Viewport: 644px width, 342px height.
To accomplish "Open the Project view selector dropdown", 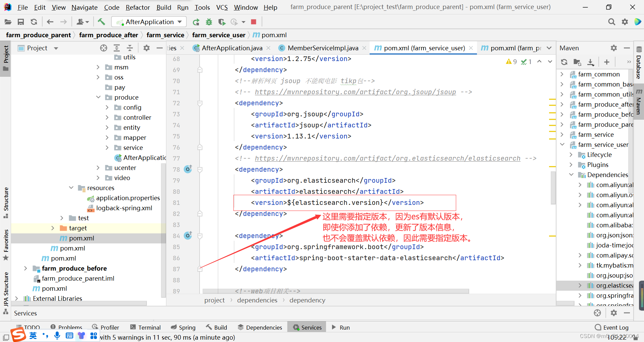I will pos(56,48).
